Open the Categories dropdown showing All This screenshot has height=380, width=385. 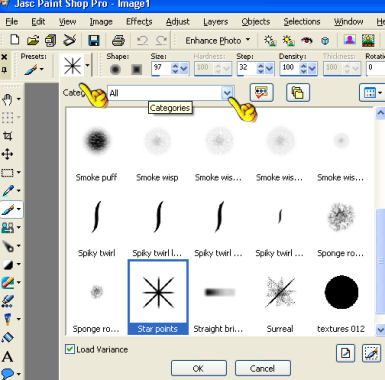[228, 93]
